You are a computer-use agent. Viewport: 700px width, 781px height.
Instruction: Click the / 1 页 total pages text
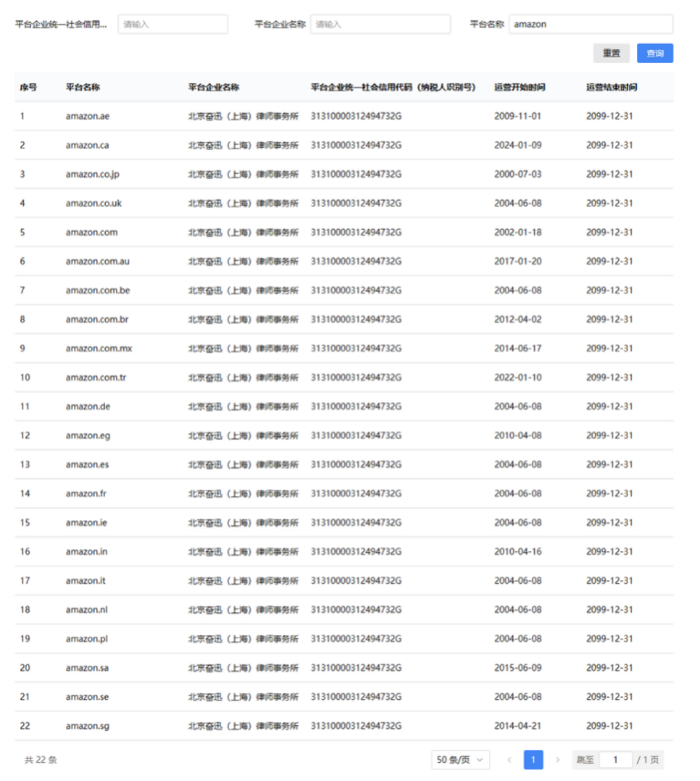tap(647, 759)
